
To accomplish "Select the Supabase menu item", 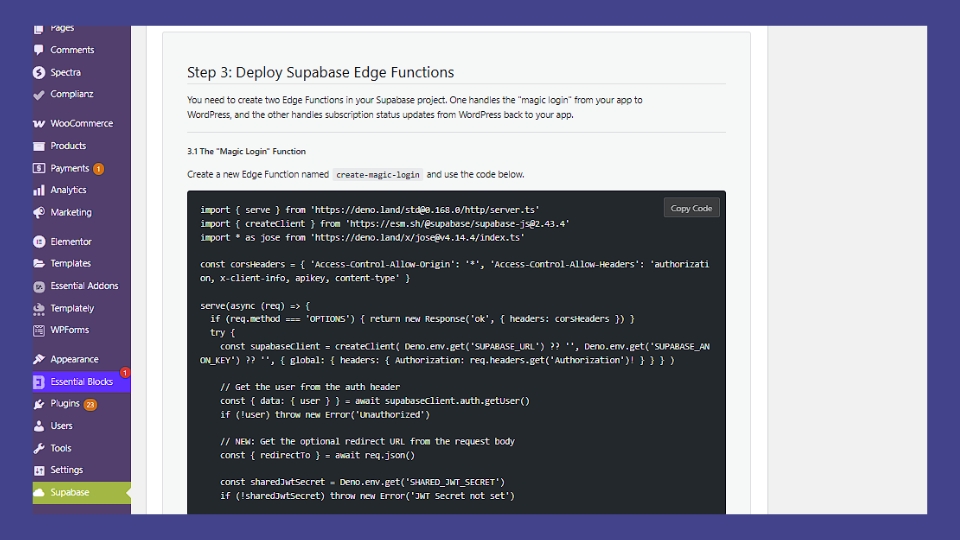I will [81, 493].
